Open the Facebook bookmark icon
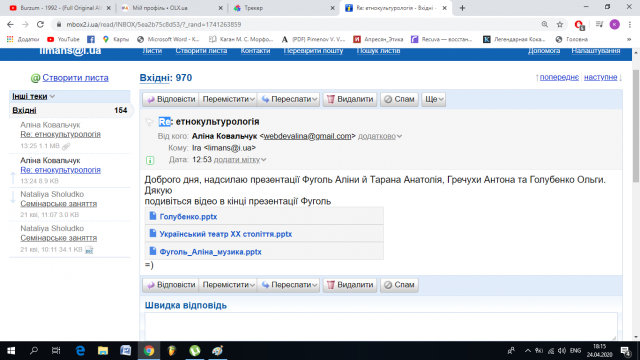Viewport: 640px width, 360px height. coord(91,39)
